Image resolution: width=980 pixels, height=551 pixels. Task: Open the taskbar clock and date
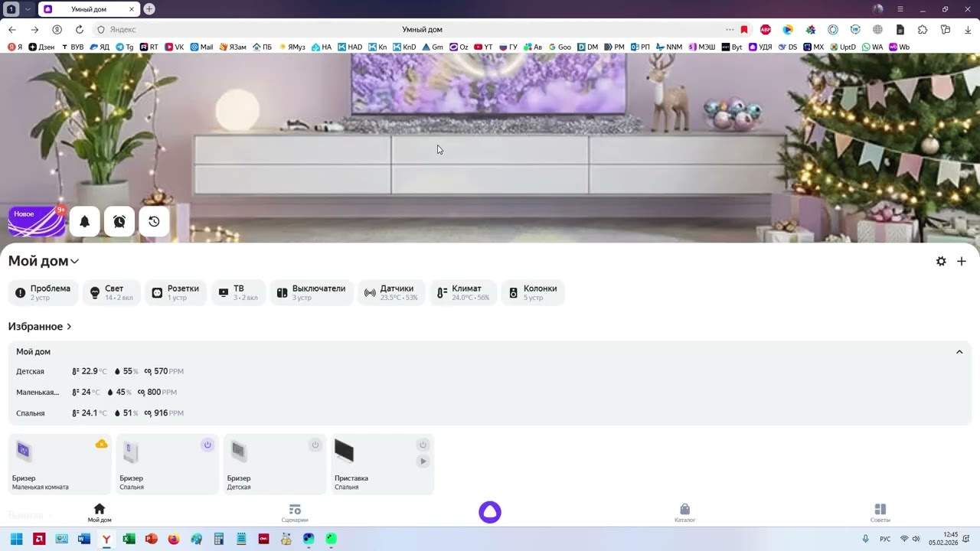click(x=943, y=539)
